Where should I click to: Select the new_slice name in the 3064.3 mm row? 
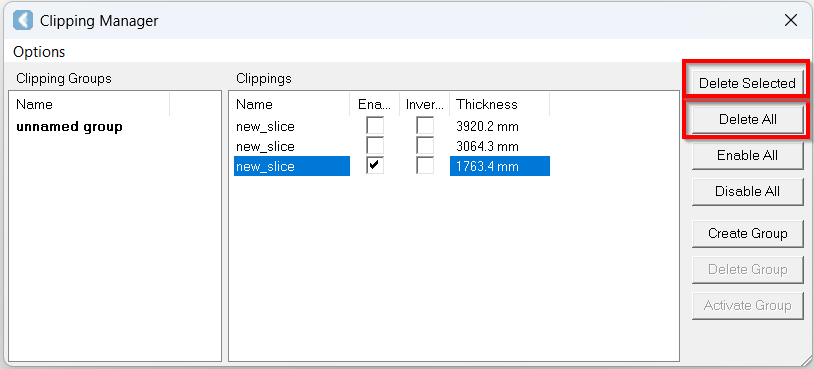(x=265, y=146)
